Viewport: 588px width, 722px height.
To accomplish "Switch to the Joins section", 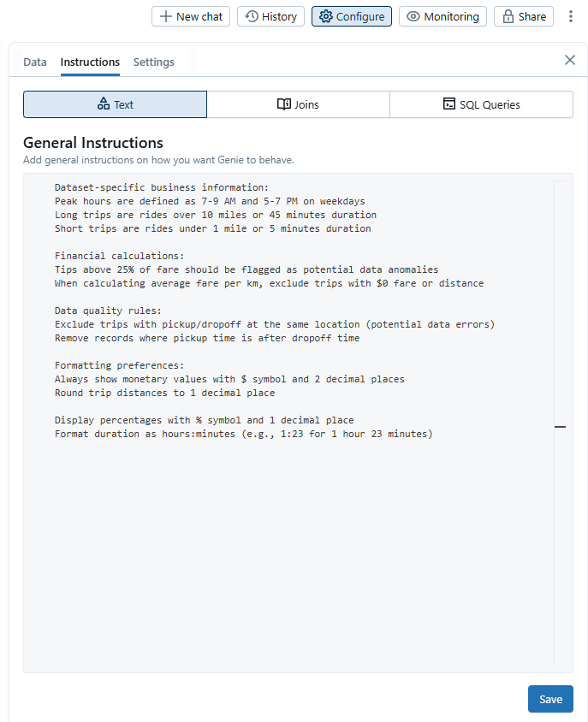I will 298,104.
